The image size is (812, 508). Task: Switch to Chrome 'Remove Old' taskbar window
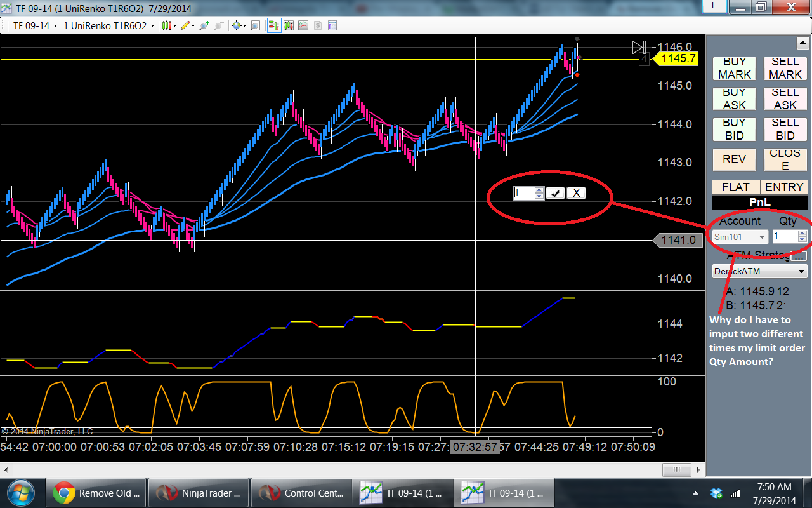[96, 493]
